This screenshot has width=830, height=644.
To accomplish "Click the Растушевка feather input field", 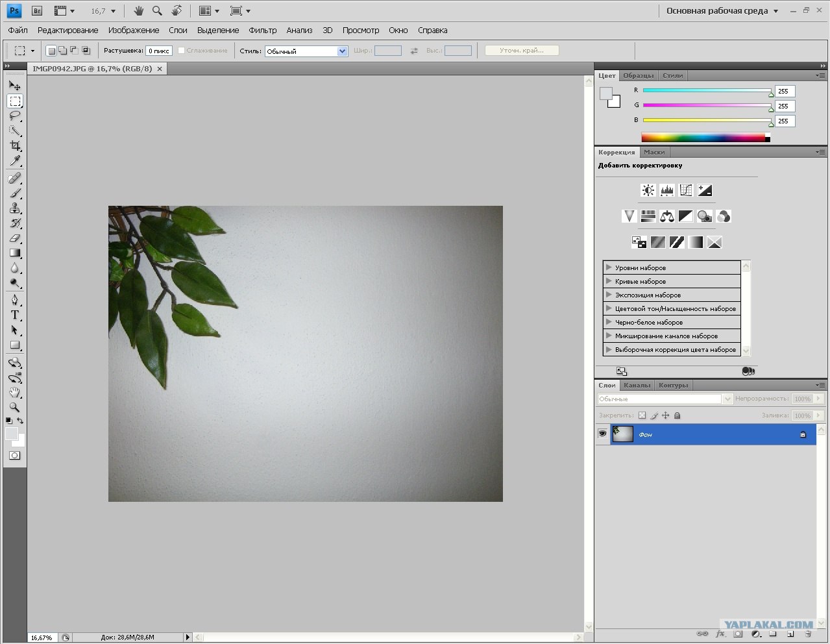I will (159, 51).
